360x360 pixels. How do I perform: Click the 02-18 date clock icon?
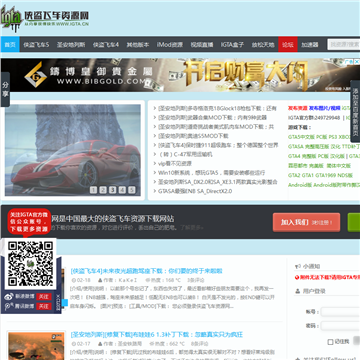tap(74, 280)
